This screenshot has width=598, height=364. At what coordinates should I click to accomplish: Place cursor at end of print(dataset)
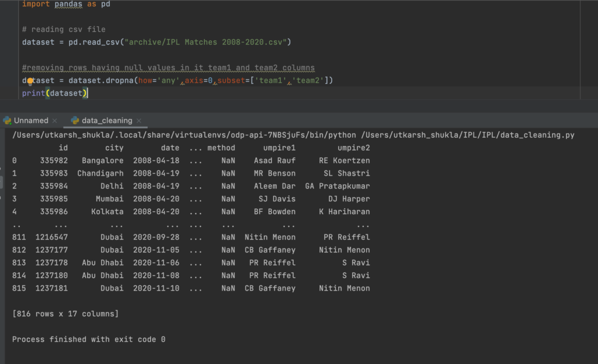88,93
